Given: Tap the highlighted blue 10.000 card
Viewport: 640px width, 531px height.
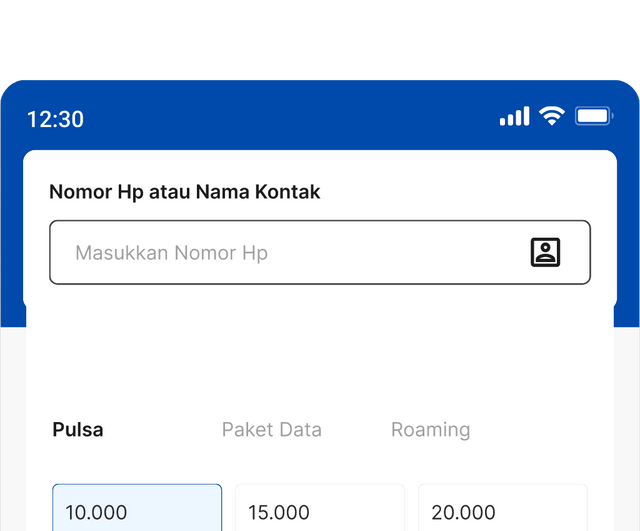Looking at the screenshot, I should 137,508.
